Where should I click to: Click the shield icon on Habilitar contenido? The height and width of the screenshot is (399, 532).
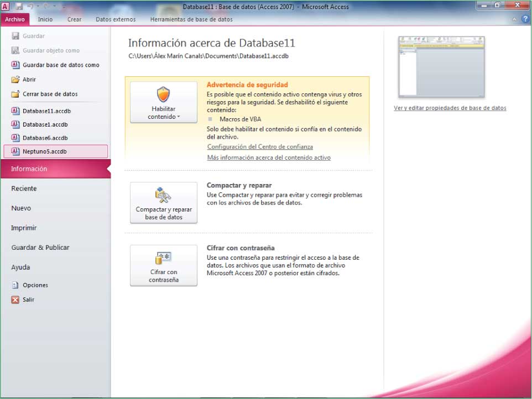[163, 95]
